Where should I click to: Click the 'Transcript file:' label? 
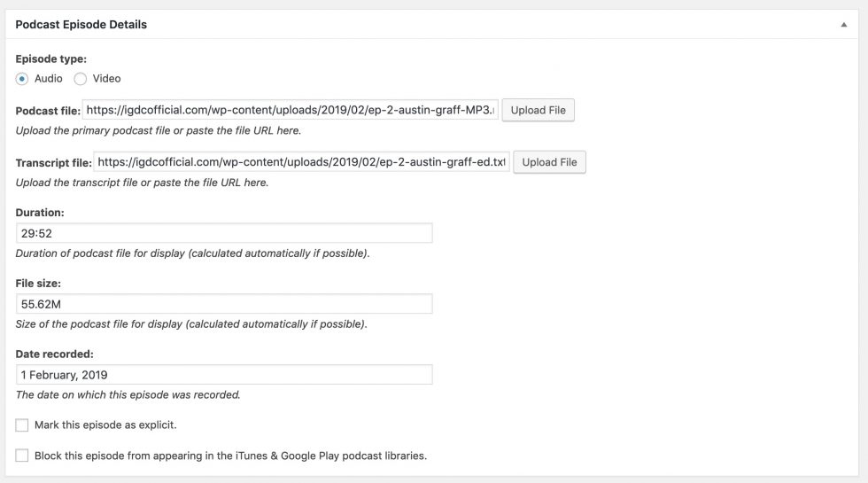click(53, 163)
